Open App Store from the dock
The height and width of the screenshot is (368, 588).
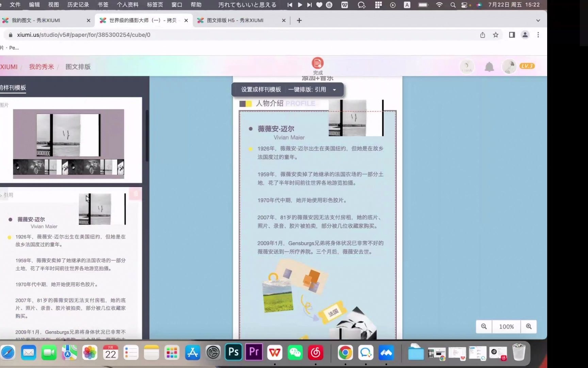(193, 353)
